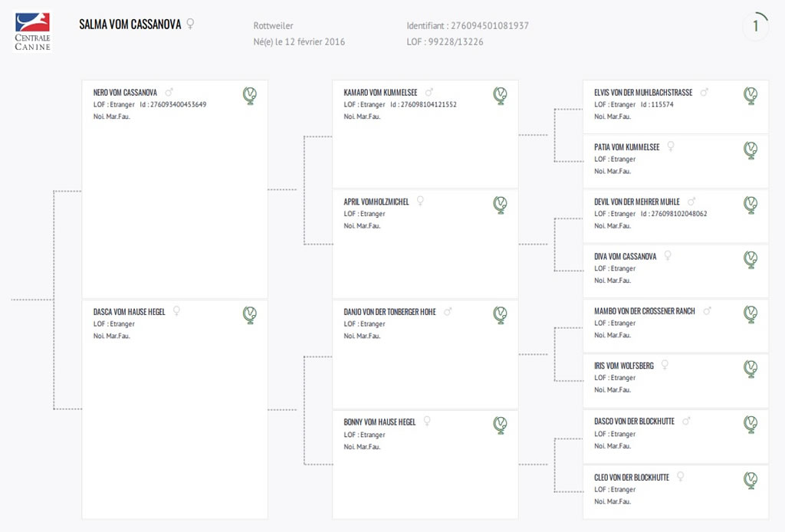Screen dimensions: 785x532
Task: Click the Centrale Canine logo
Action: click(32, 31)
